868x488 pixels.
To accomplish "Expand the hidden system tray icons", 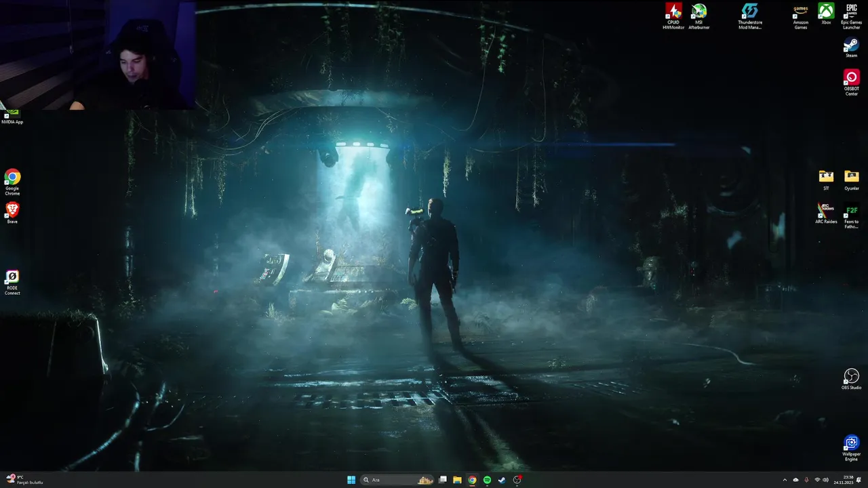I will click(x=785, y=480).
